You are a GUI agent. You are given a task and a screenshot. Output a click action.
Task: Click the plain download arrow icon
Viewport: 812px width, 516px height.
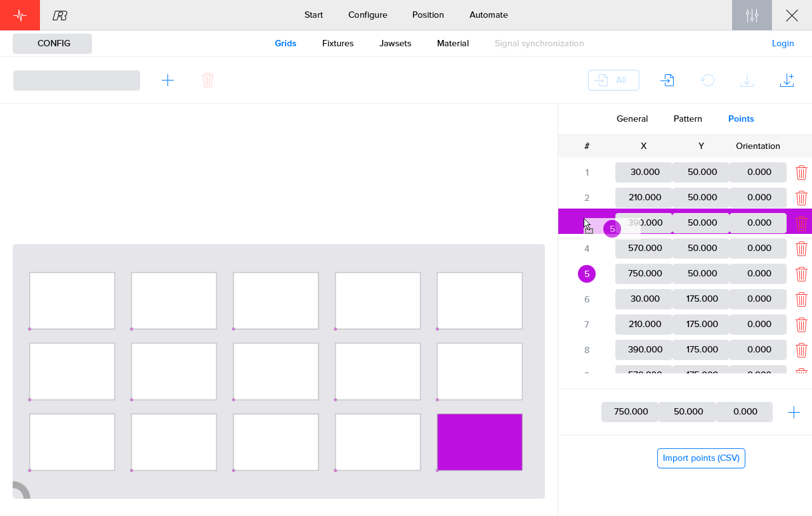747,80
